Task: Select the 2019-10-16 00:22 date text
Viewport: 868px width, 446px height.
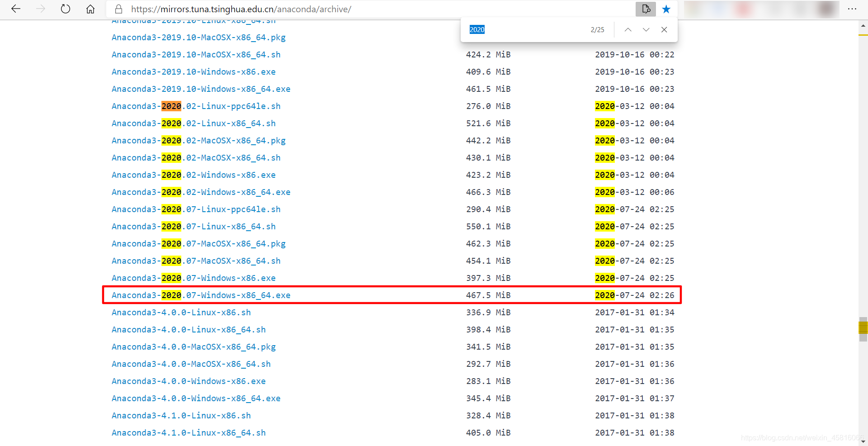Action: tap(635, 55)
